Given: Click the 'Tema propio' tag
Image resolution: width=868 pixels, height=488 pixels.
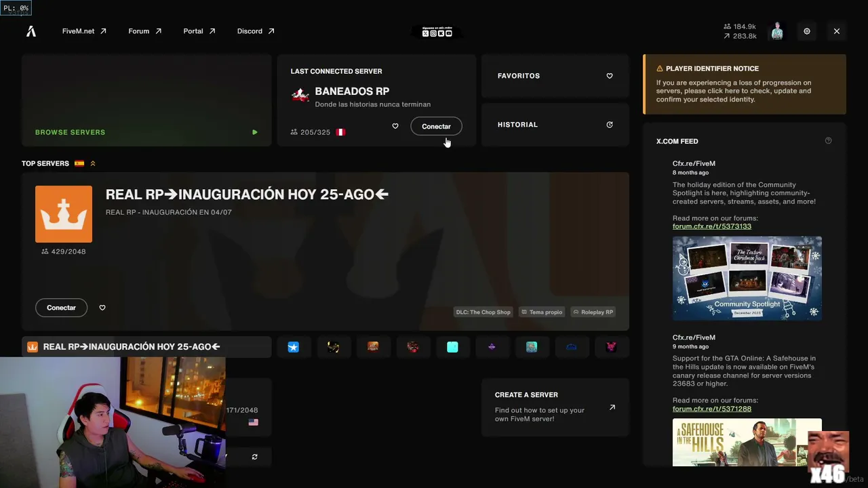Looking at the screenshot, I should pos(542,312).
